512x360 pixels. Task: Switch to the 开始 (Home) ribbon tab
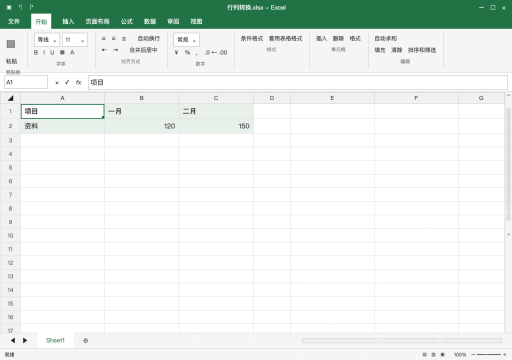point(41,22)
